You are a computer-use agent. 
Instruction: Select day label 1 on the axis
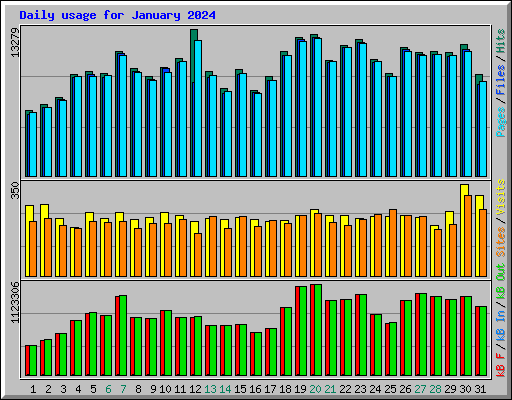click(x=33, y=389)
